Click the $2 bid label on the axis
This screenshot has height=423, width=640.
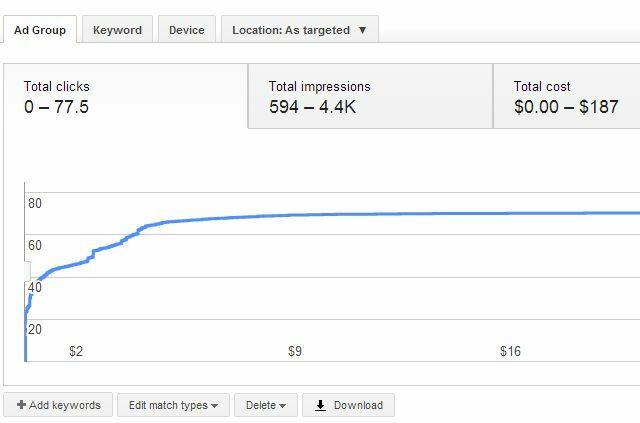tap(76, 352)
